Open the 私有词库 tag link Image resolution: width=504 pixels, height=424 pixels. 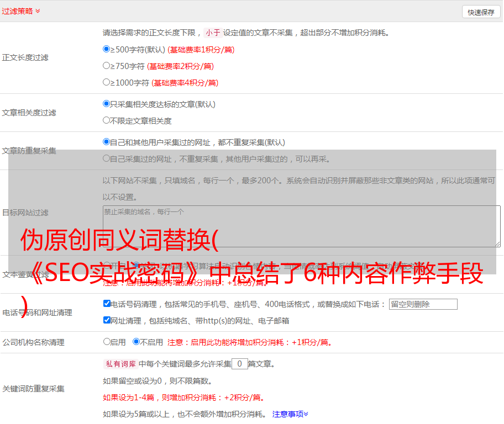(121, 364)
